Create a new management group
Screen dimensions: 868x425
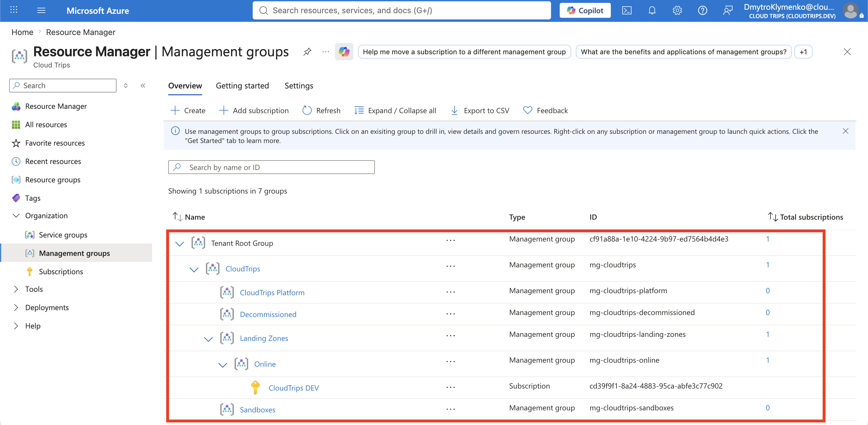(x=188, y=111)
